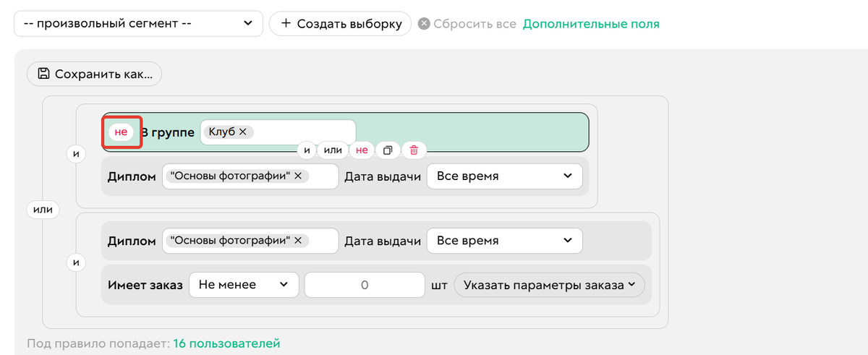Toggle the 'и' operator of first group

[x=75, y=154]
